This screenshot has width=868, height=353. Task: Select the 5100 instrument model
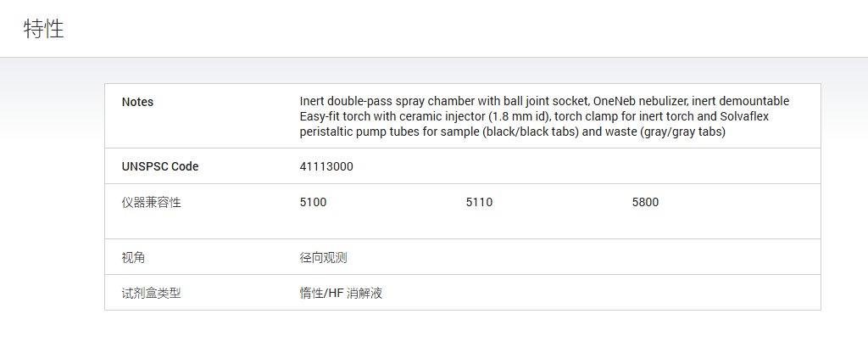313,202
